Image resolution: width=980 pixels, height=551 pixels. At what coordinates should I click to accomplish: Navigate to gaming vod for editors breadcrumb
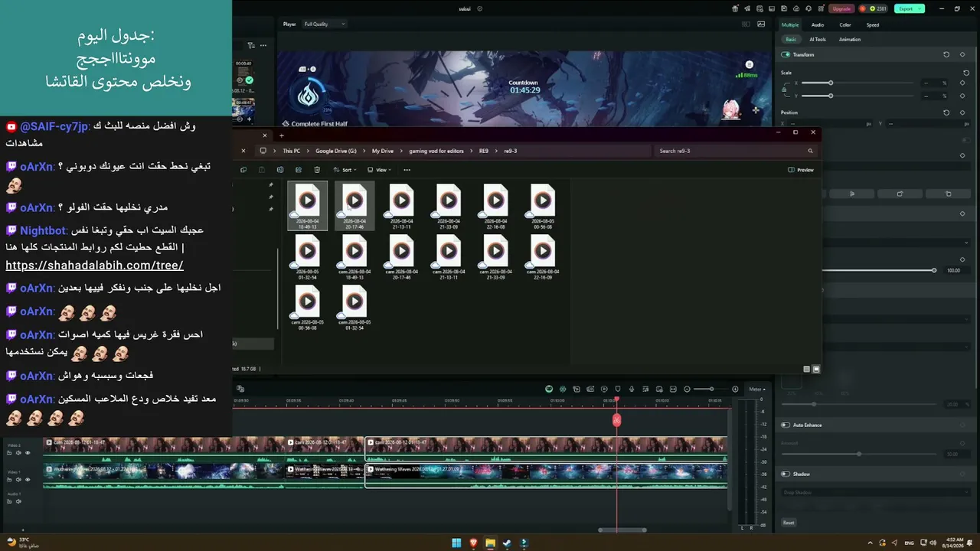436,151
